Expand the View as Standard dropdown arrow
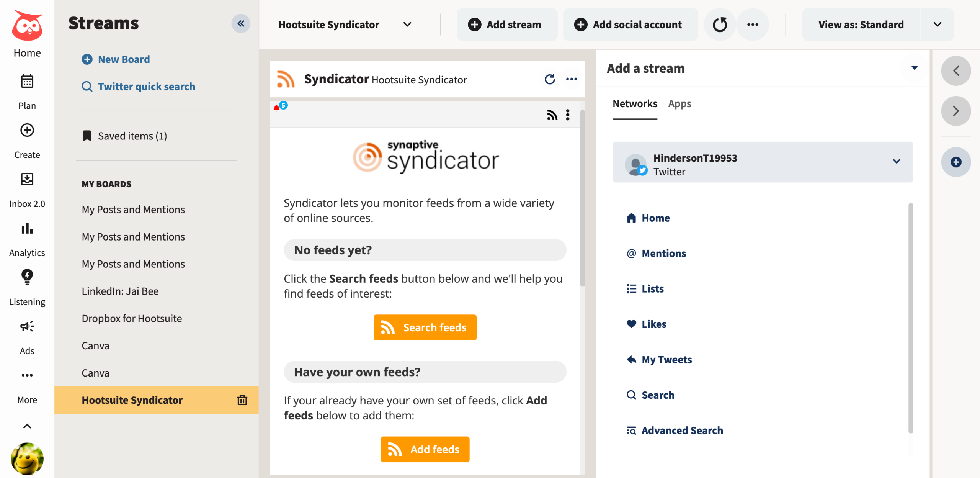The height and width of the screenshot is (478, 980). click(x=937, y=25)
